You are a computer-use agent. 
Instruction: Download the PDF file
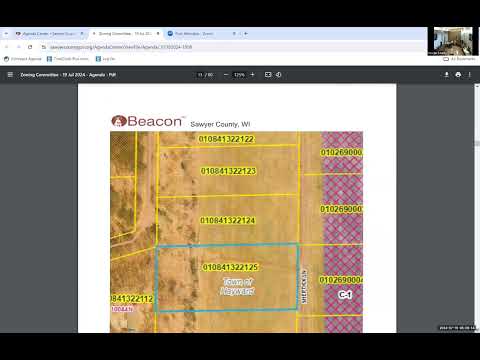pyautogui.click(x=446, y=75)
